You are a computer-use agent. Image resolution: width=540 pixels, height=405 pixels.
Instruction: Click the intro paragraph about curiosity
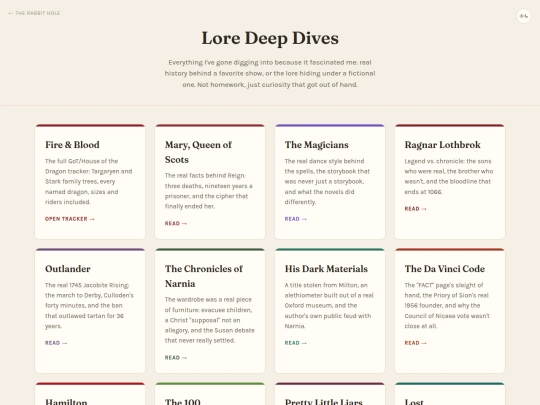coord(270,73)
